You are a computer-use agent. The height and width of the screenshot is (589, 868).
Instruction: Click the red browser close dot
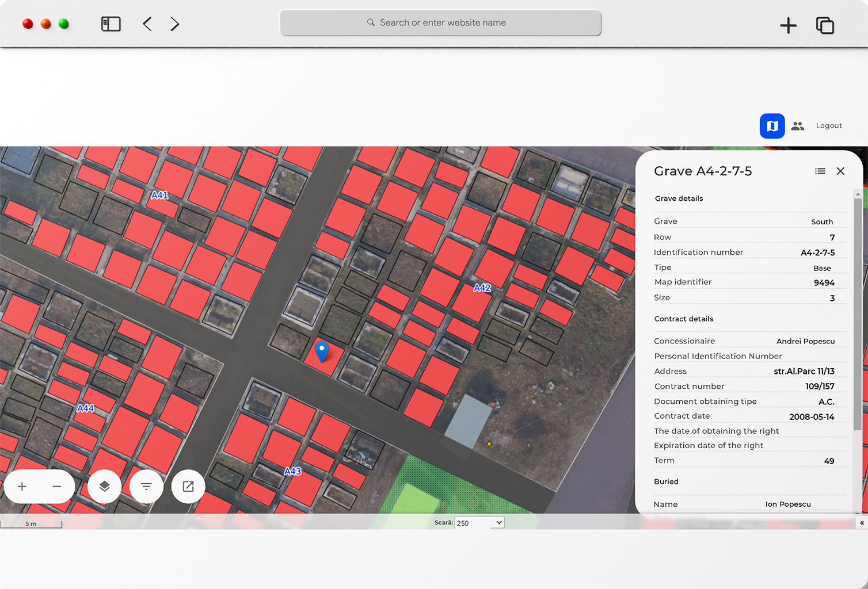pos(28,24)
